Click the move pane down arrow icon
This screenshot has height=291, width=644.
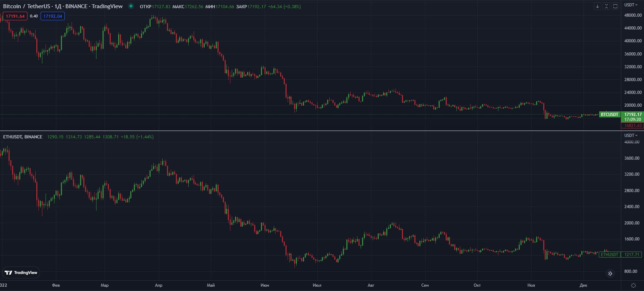[597, 6]
